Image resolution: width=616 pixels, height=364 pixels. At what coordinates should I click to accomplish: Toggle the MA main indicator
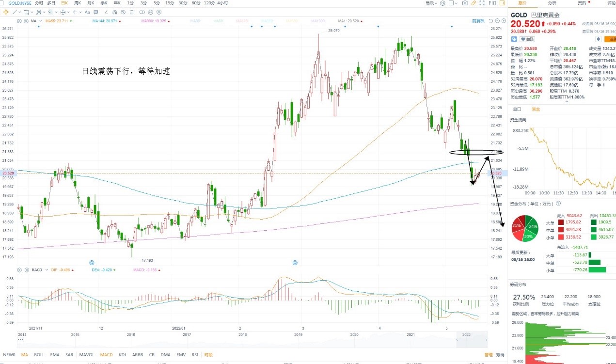click(x=25, y=355)
